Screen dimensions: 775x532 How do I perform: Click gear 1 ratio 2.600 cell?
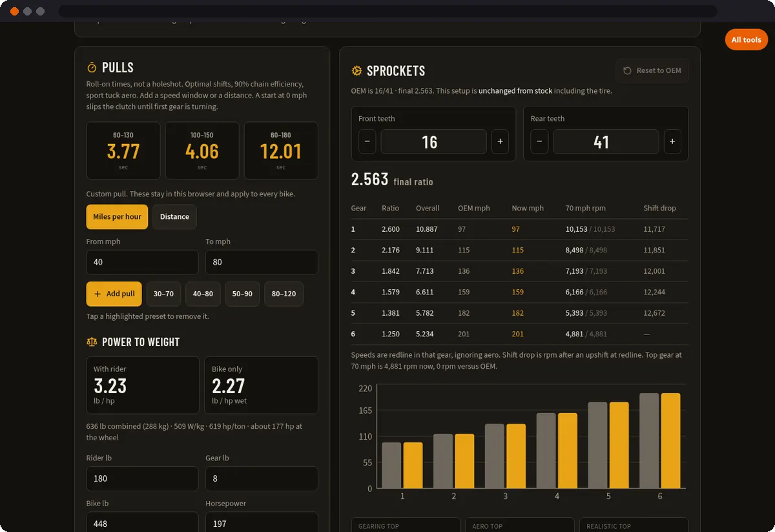click(x=391, y=229)
